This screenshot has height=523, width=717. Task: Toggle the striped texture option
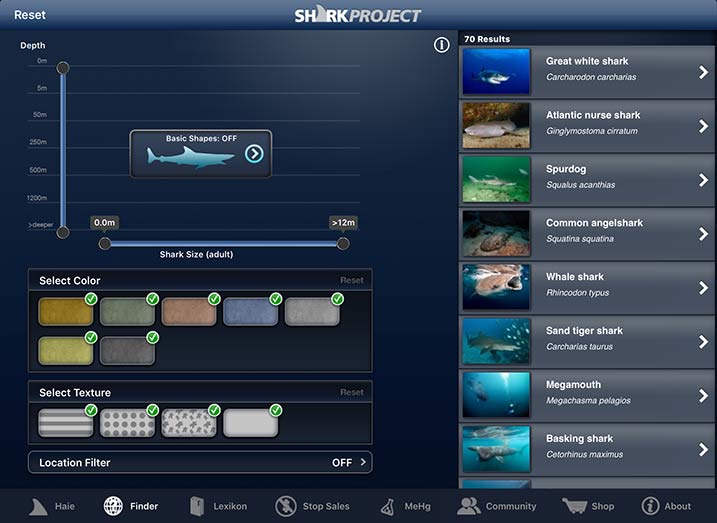tap(66, 423)
